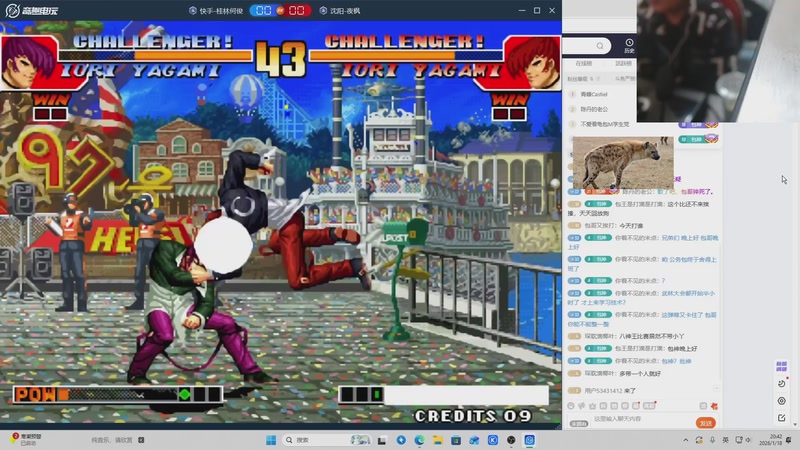Image resolution: width=800 pixels, height=450 pixels.
Task: Click the hyena image in chat
Action: [x=623, y=162]
